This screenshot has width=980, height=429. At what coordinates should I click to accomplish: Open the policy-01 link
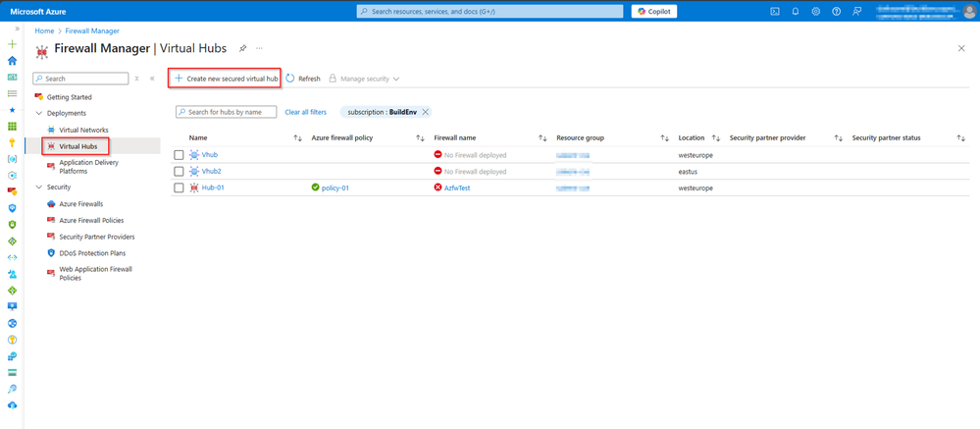point(335,188)
